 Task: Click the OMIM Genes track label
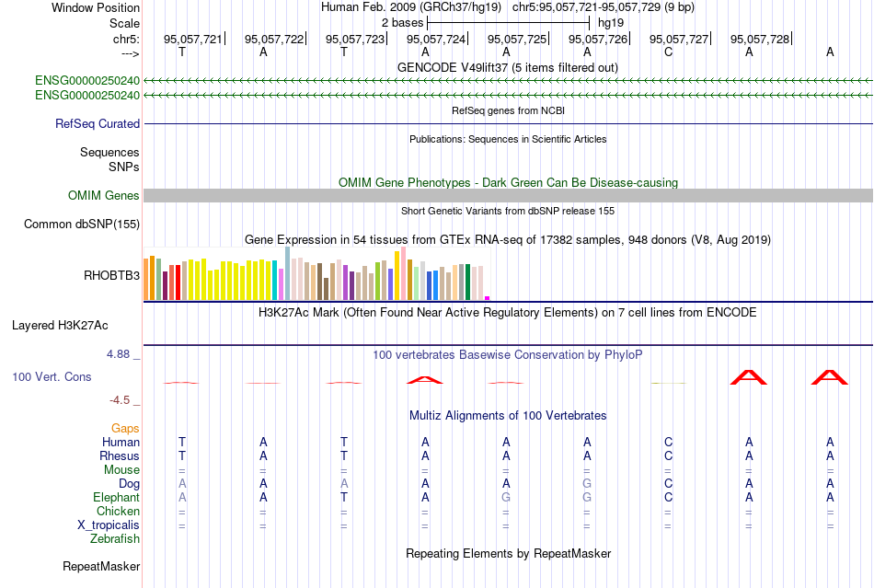click(104, 196)
